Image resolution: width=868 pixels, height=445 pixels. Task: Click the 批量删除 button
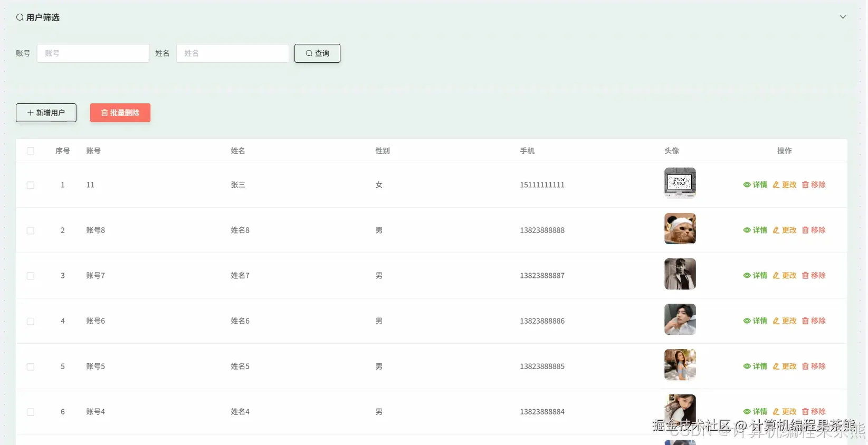(x=120, y=113)
